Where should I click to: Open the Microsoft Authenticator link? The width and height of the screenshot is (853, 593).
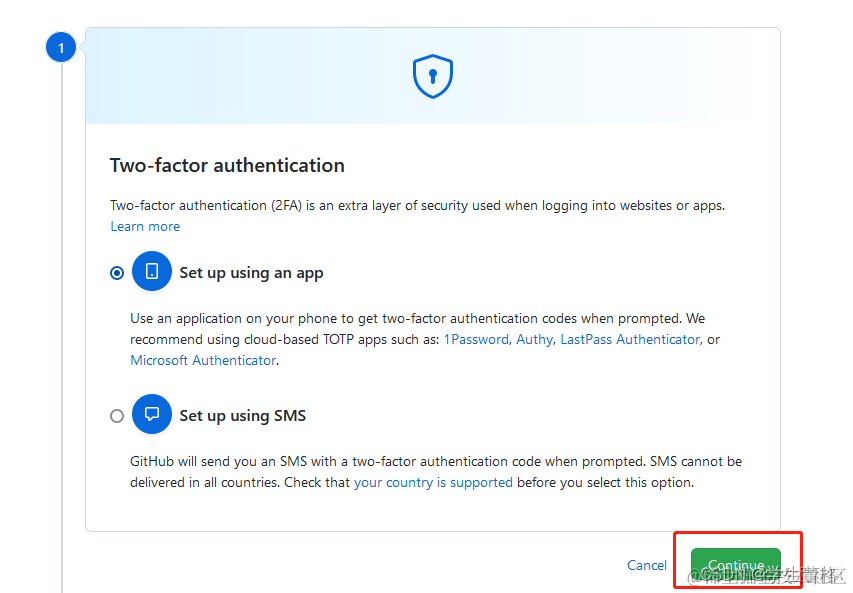(x=203, y=360)
